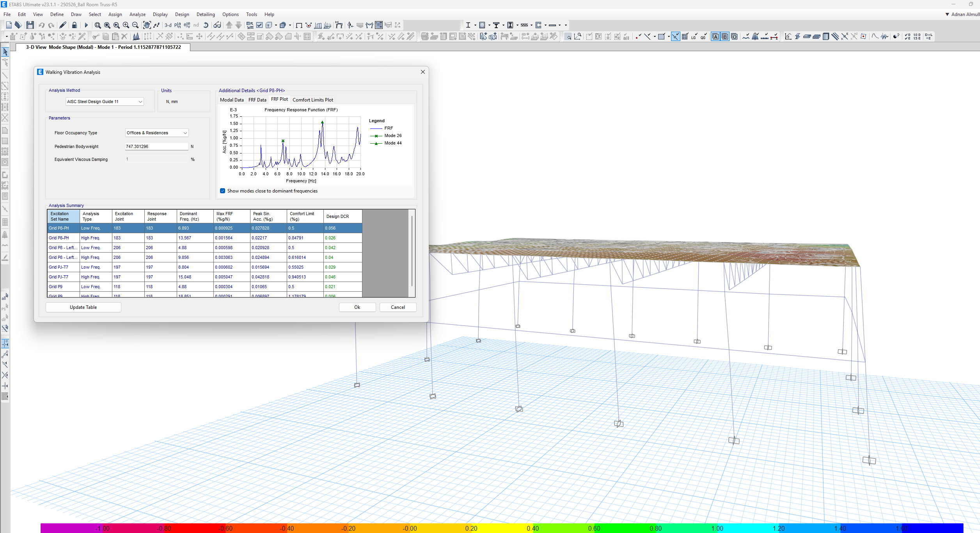Image resolution: width=980 pixels, height=533 pixels.
Task: Click the Pedestrian Bodyweight input field
Action: tap(157, 146)
